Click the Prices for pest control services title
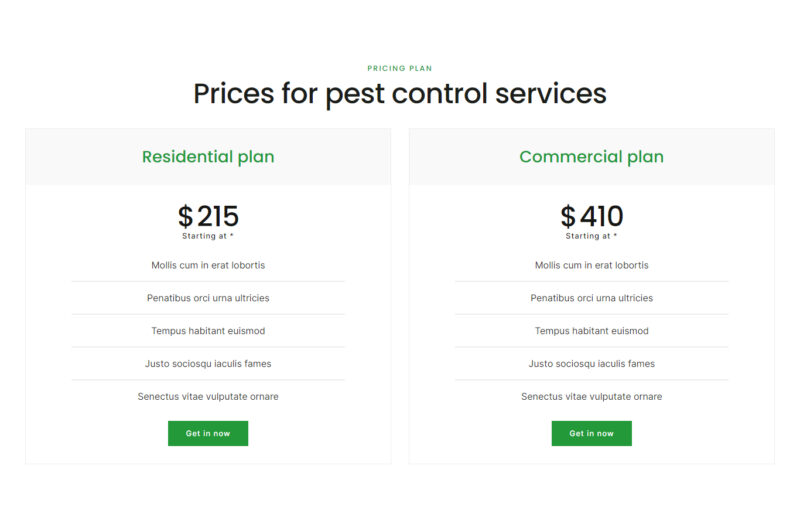 pos(400,94)
